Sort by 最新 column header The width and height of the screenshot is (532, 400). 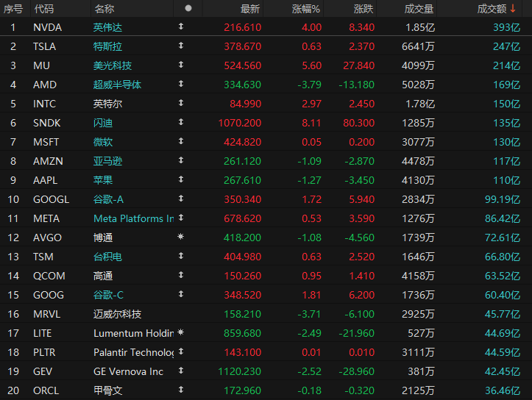[250, 9]
